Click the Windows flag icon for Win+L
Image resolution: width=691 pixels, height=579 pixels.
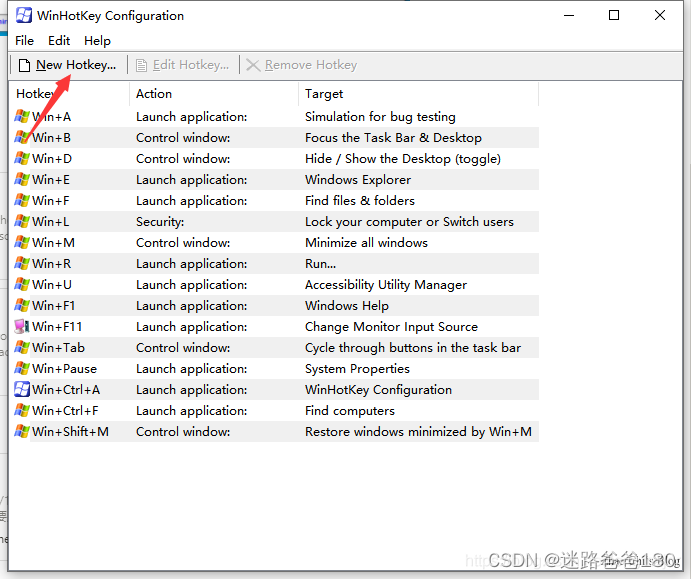pos(22,222)
